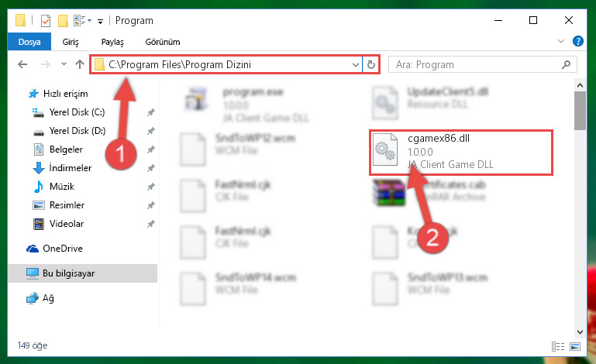Click the Properties checkmark icon in title bar

[x=46, y=20]
